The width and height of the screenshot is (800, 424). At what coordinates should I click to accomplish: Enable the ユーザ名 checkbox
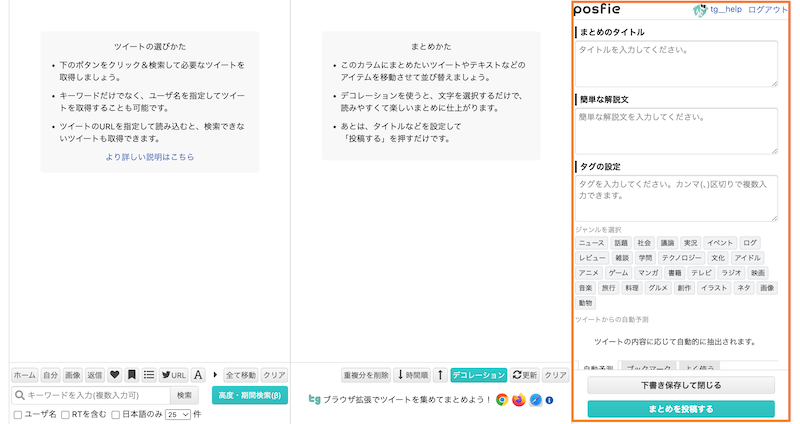click(18, 414)
